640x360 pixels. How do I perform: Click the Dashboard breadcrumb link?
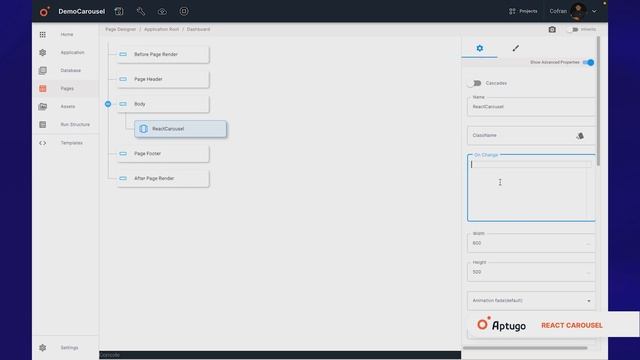[198, 29]
